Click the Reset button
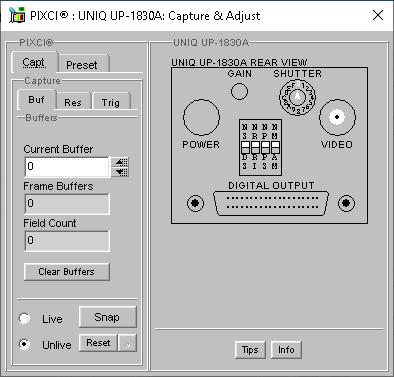This screenshot has width=394, height=377. click(x=98, y=343)
